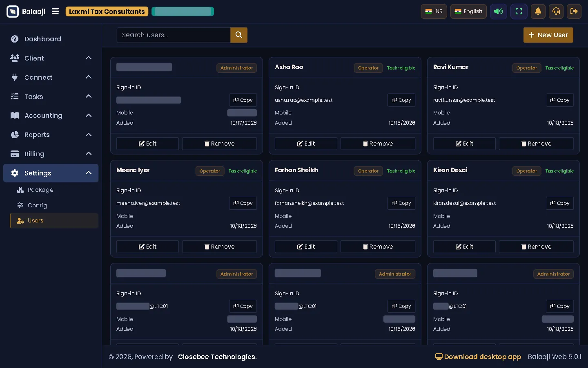The image size is (588, 368).
Task: Click the search magnifier button
Action: pos(239,35)
